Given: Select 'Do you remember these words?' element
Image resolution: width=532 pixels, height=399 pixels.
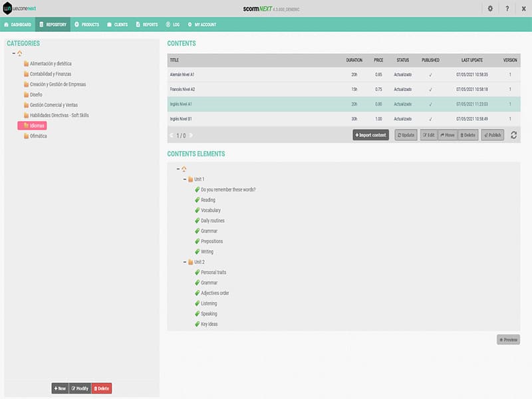Looking at the screenshot, I should pyautogui.click(x=228, y=190).
